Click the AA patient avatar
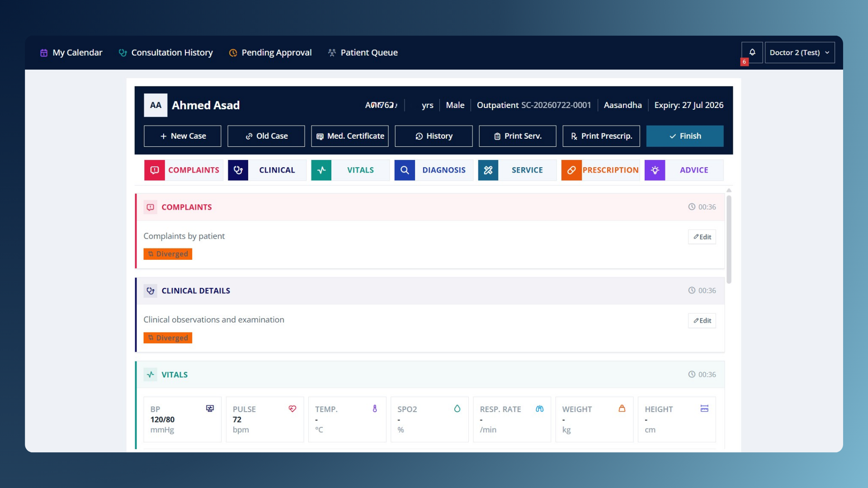The image size is (868, 488). pos(156,105)
